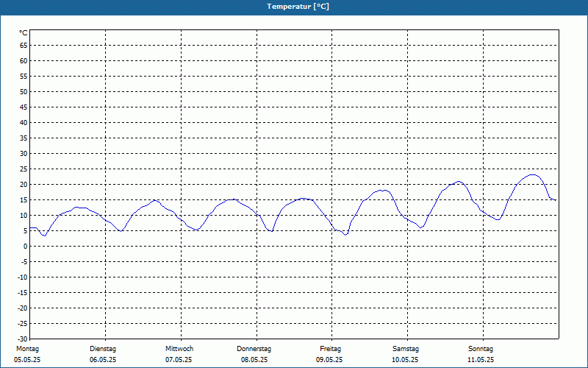Click the date 09.05.25
This screenshot has height=368, width=588.
(x=329, y=360)
